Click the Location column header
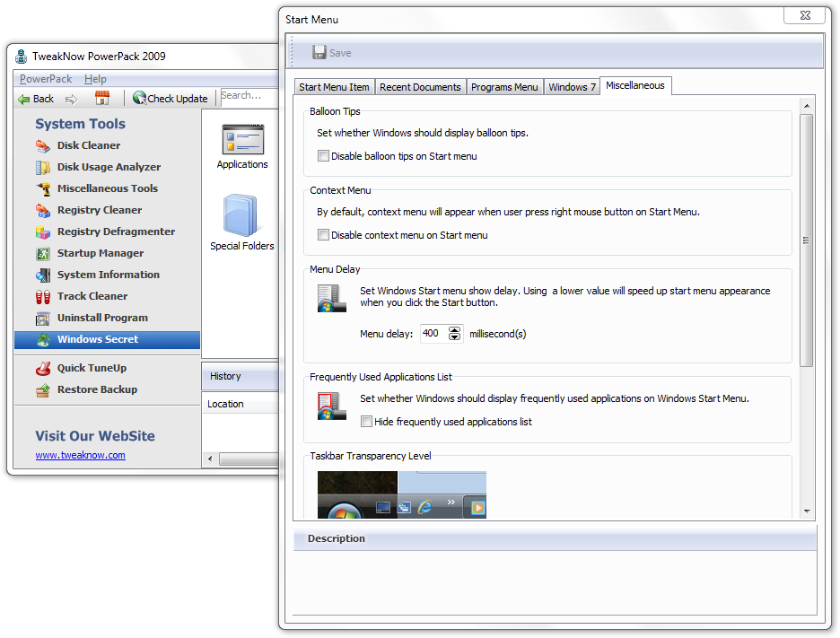This screenshot has height=638, width=840. pos(240,404)
